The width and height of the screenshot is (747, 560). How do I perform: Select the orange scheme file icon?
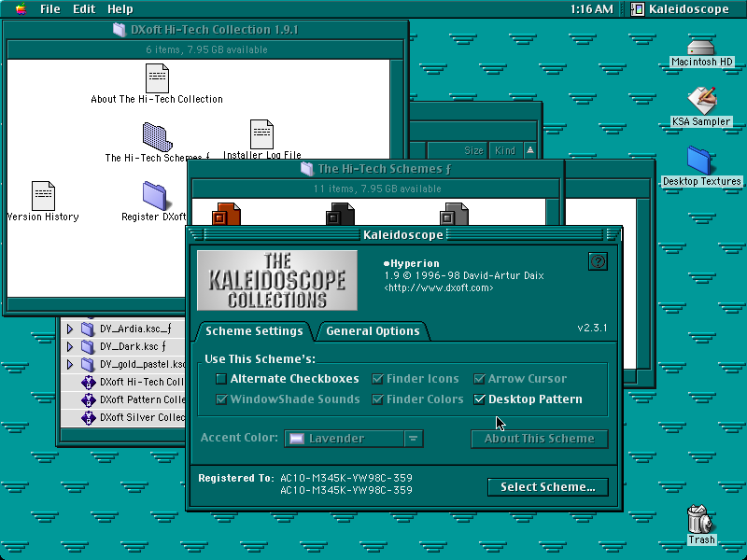[226, 215]
